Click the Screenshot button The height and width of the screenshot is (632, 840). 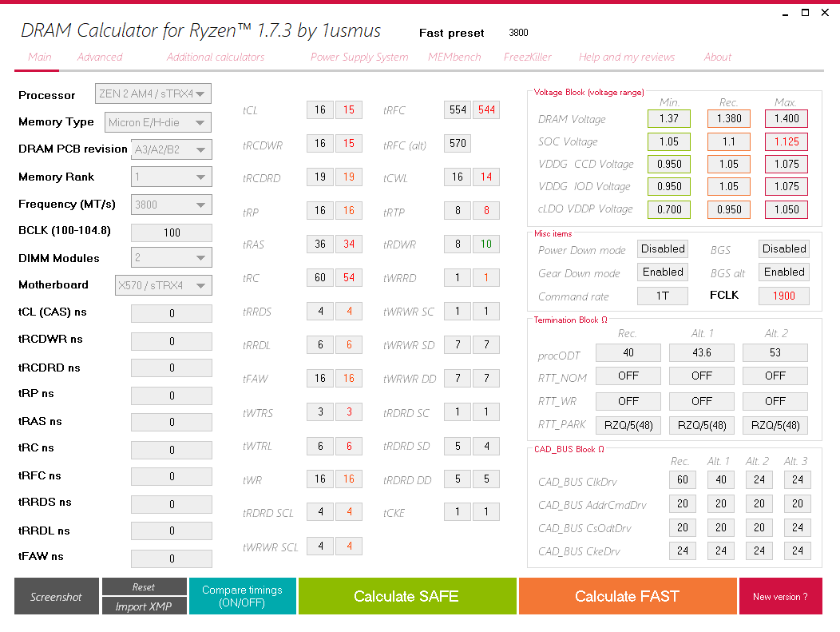tap(57, 596)
